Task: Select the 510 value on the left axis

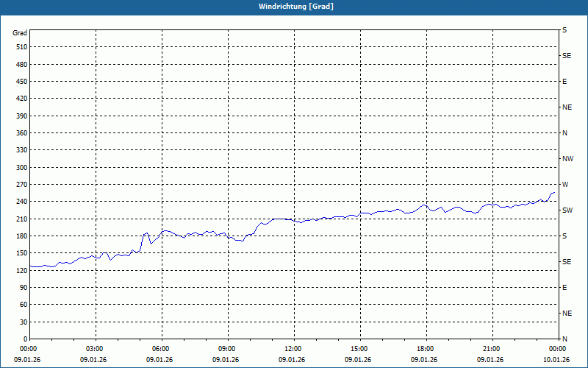Action: pos(22,47)
